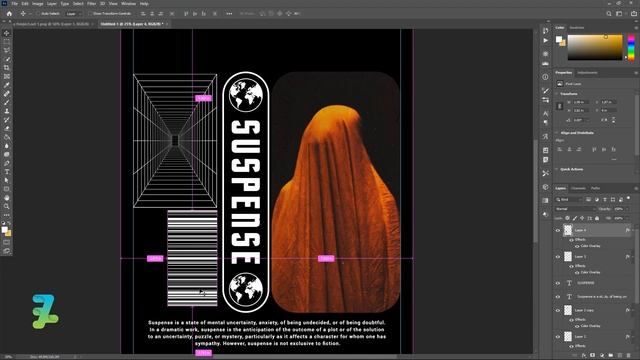The image size is (640, 360).
Task: Click align right edges in options bar
Action: click(x=161, y=13)
